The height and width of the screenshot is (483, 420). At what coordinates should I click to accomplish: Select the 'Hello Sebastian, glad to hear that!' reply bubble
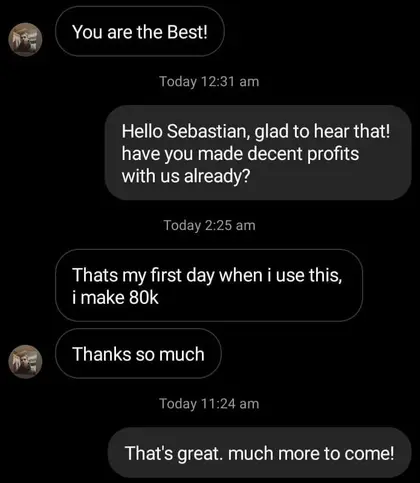coord(258,153)
